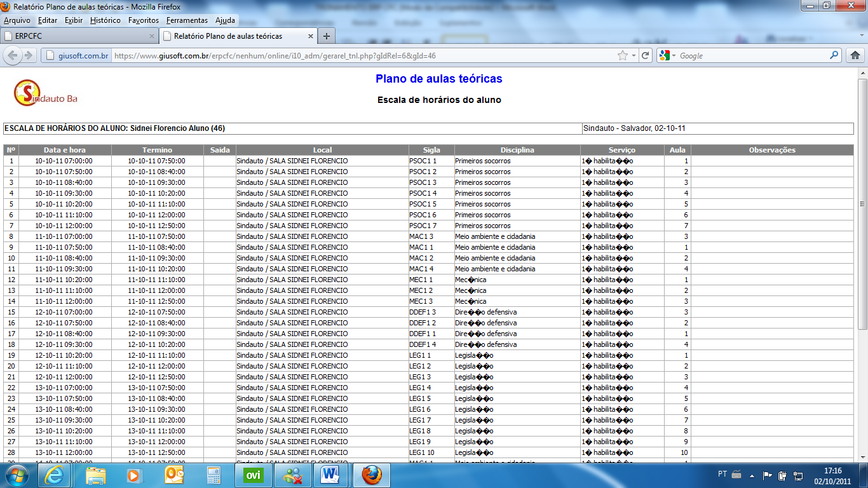Click the MEC1 1 sigla cell
The width and height of the screenshot is (868, 488).
pyautogui.click(x=431, y=280)
